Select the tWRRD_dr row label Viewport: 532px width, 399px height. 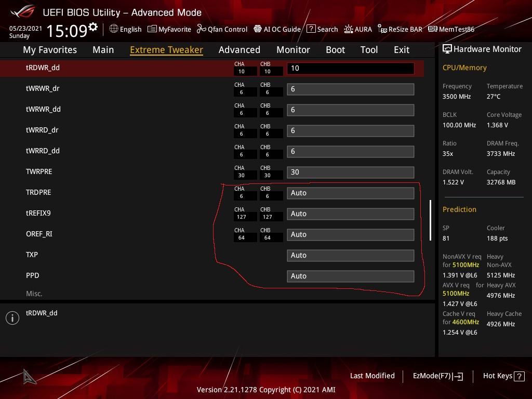42,130
